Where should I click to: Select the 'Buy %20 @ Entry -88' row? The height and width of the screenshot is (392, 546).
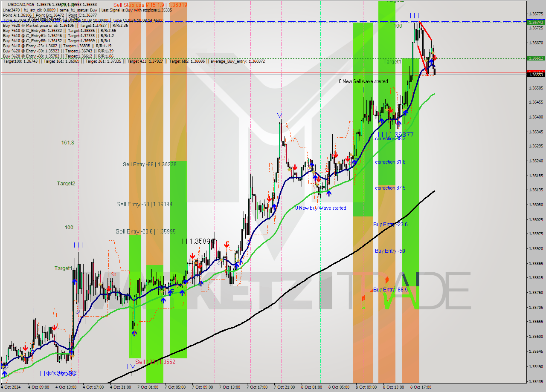[58, 56]
